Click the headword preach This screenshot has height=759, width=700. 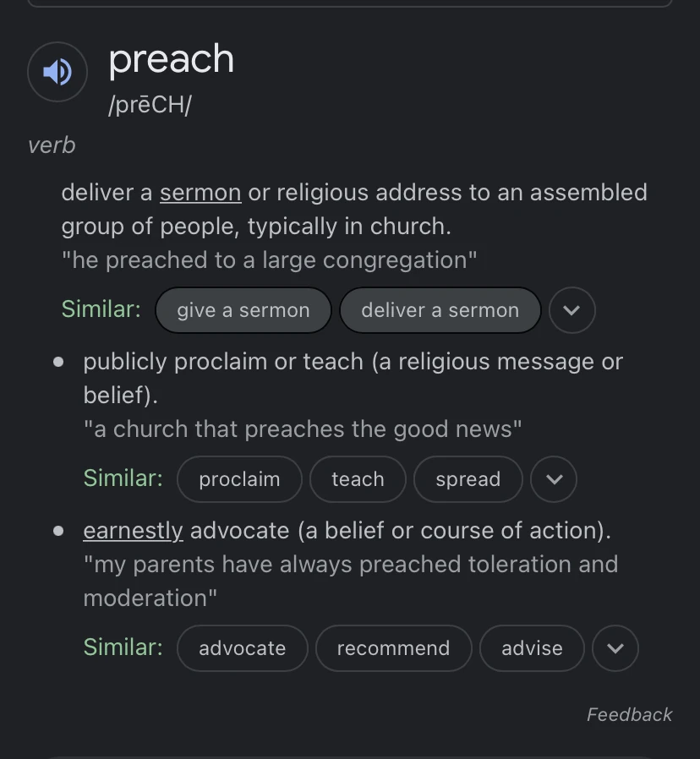171,59
